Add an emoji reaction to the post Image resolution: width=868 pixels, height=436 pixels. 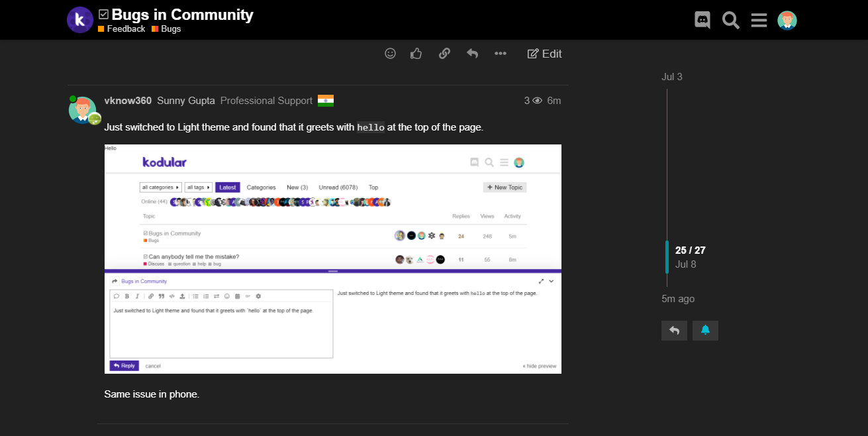point(391,54)
